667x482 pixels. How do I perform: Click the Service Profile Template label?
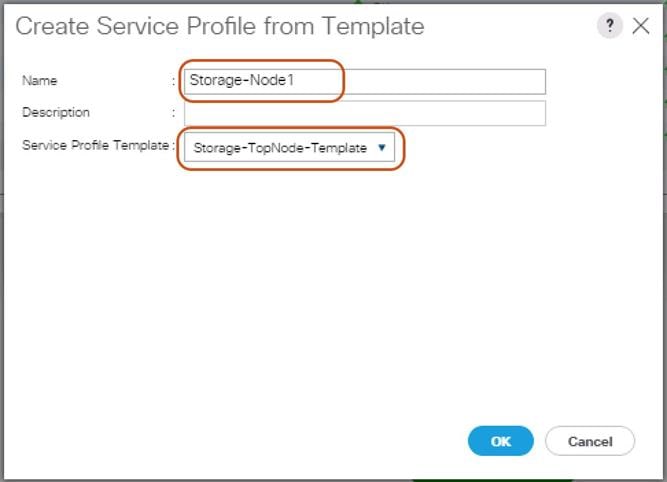(x=94, y=146)
